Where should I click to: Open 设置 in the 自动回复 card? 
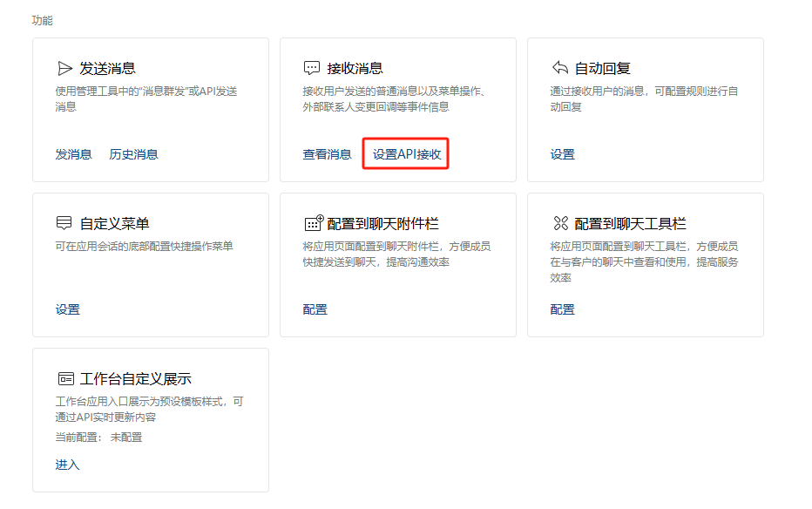click(562, 154)
